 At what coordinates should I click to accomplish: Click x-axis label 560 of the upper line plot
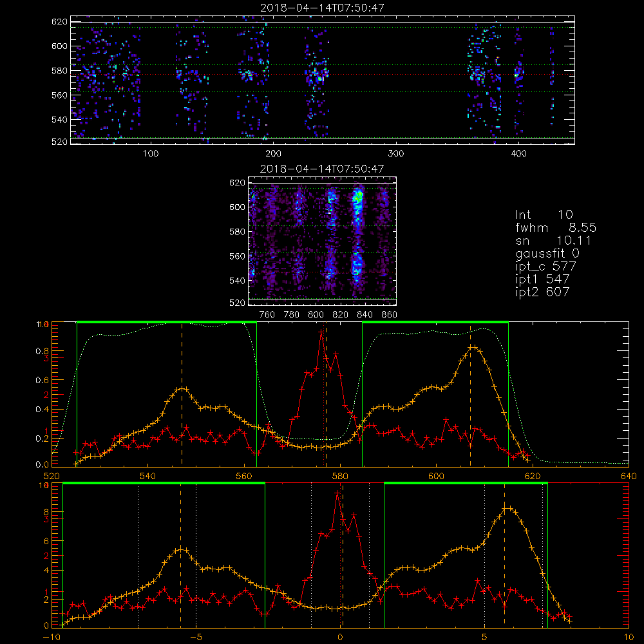pyautogui.click(x=244, y=477)
